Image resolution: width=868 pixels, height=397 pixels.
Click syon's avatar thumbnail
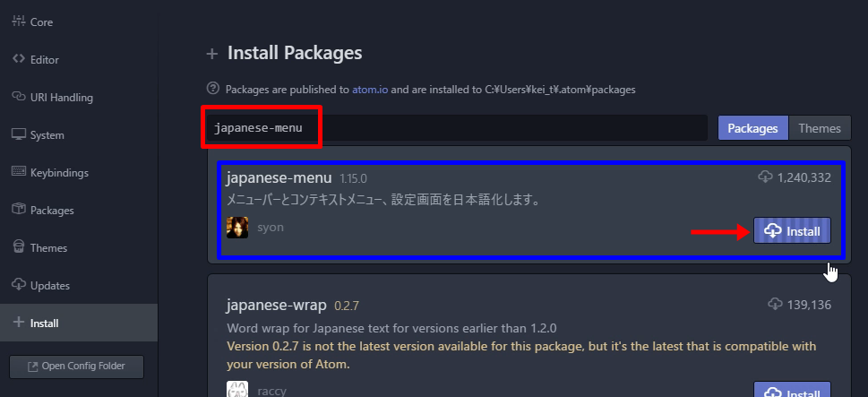point(236,228)
